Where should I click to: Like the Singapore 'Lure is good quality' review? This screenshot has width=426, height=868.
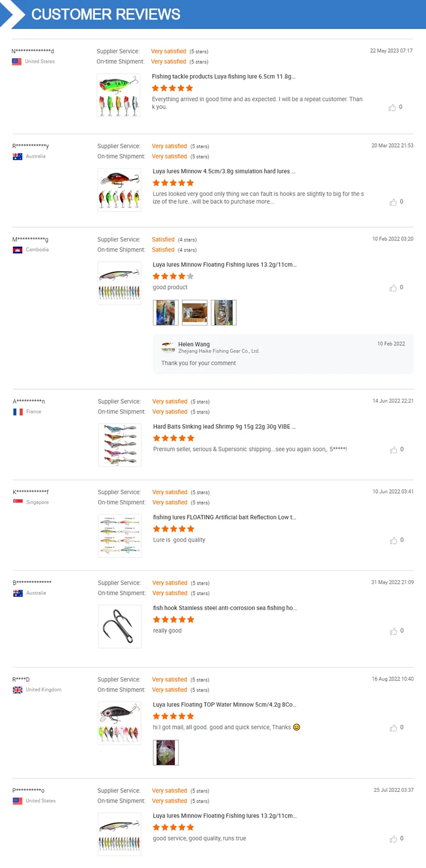(393, 540)
